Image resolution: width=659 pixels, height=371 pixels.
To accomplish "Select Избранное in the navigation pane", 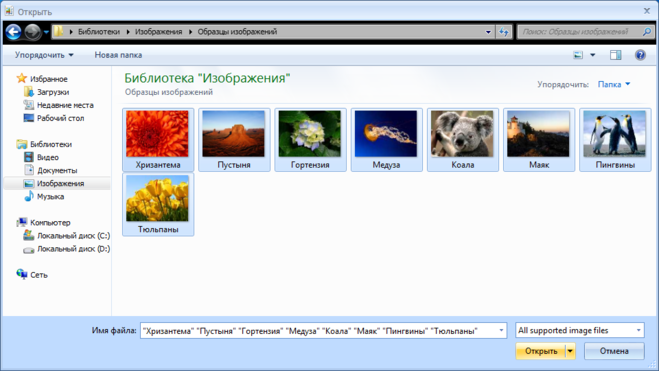I will pyautogui.click(x=49, y=79).
